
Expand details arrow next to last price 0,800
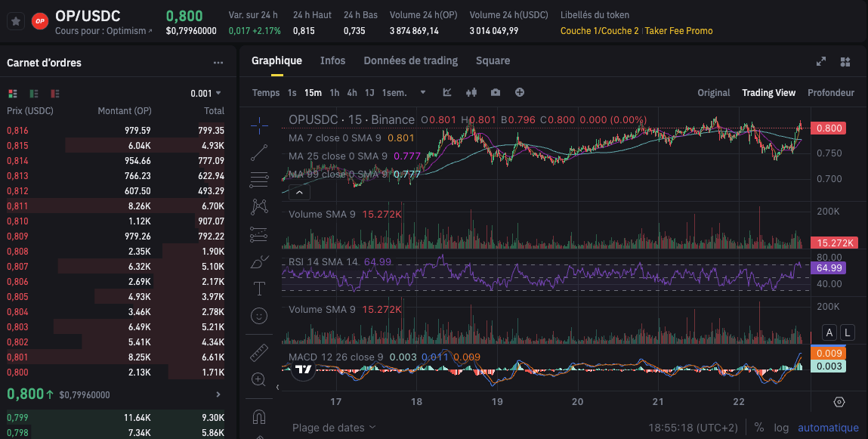point(218,394)
